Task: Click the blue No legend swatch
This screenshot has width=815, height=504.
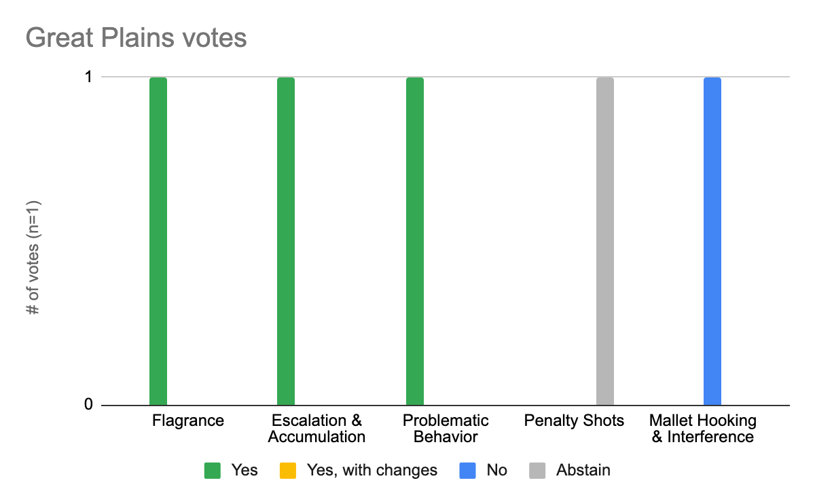Action: tap(468, 471)
